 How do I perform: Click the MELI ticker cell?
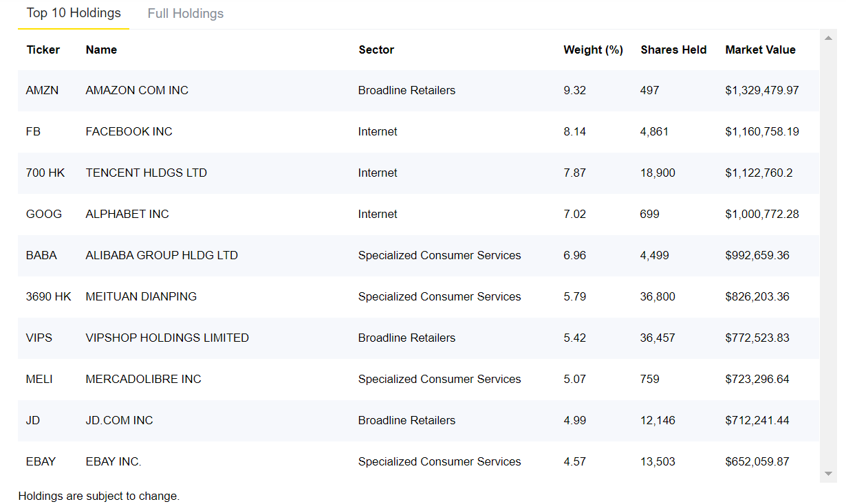39,379
